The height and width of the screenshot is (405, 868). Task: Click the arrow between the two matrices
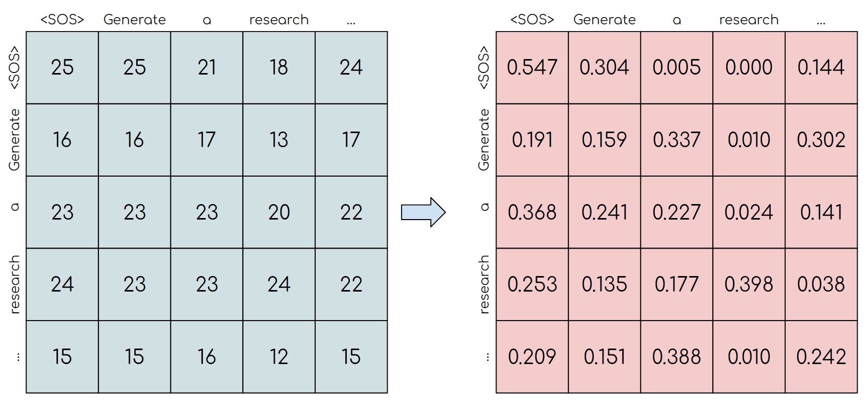(x=423, y=212)
